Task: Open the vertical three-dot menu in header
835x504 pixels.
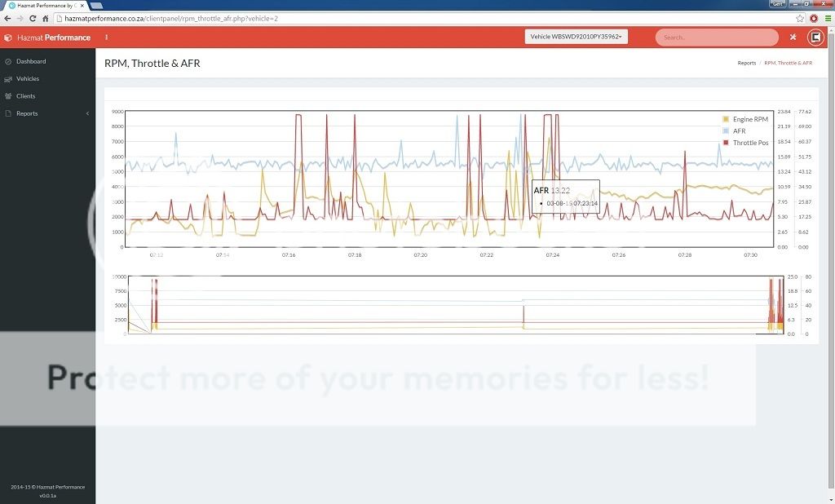Action: [106, 38]
